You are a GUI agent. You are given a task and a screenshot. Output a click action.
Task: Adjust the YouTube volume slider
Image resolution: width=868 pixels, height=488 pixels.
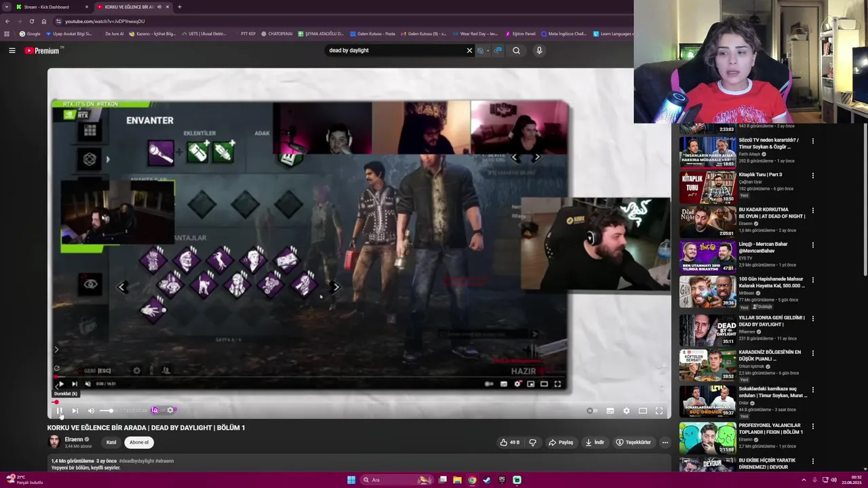106,411
